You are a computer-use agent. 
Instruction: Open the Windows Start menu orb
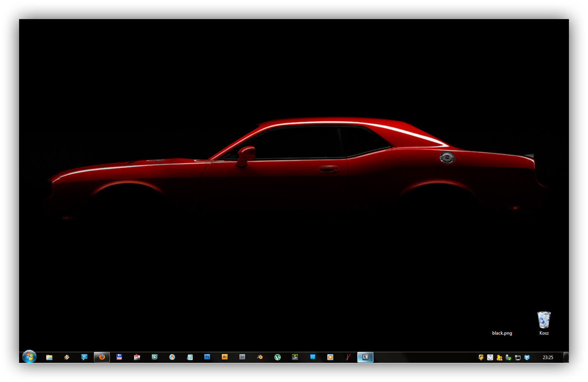(x=29, y=357)
